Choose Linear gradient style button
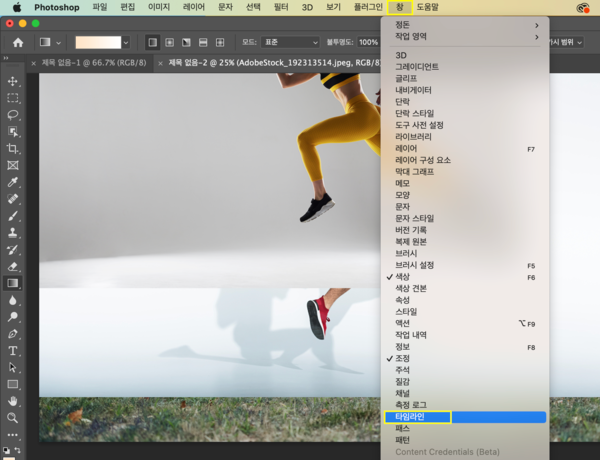Screen dimensions: 600x460 point(152,42)
